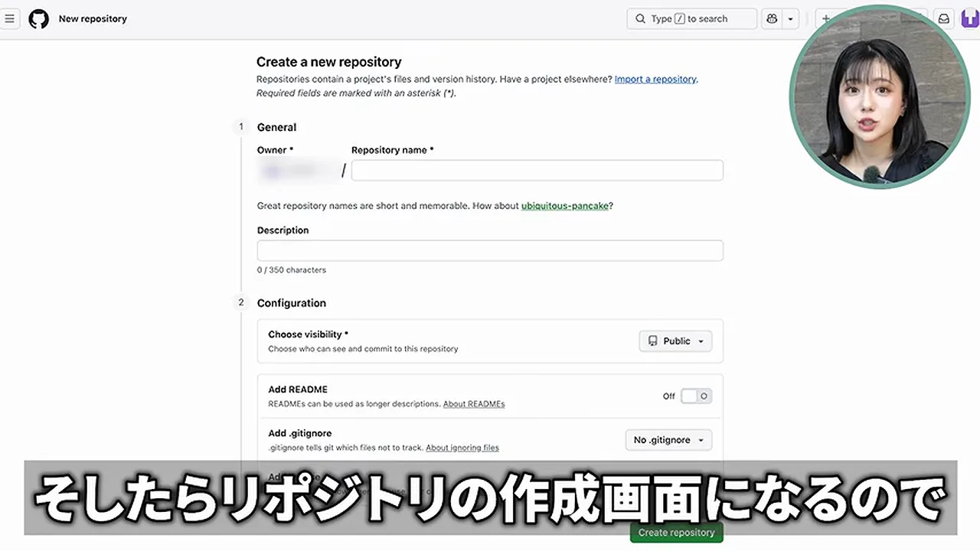Open the About READMEs link

474,403
